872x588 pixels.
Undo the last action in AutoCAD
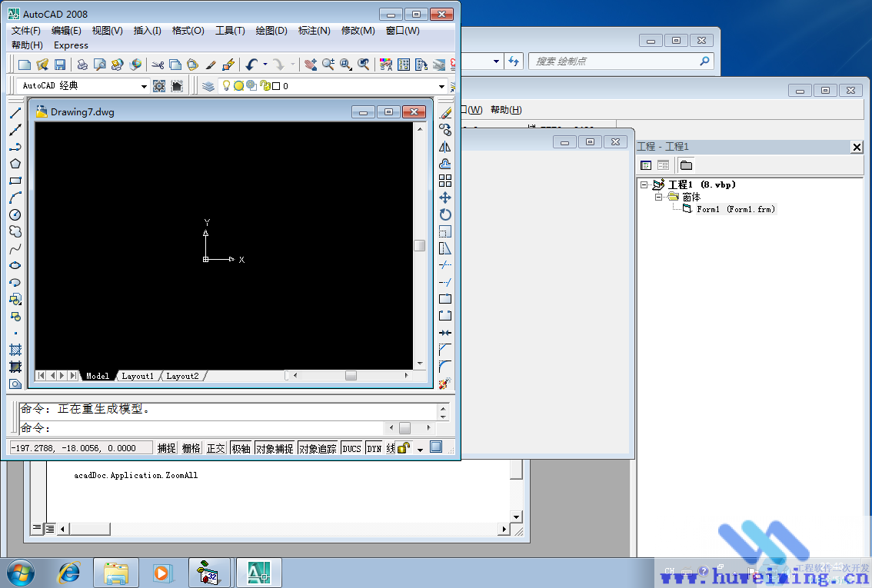[252, 65]
